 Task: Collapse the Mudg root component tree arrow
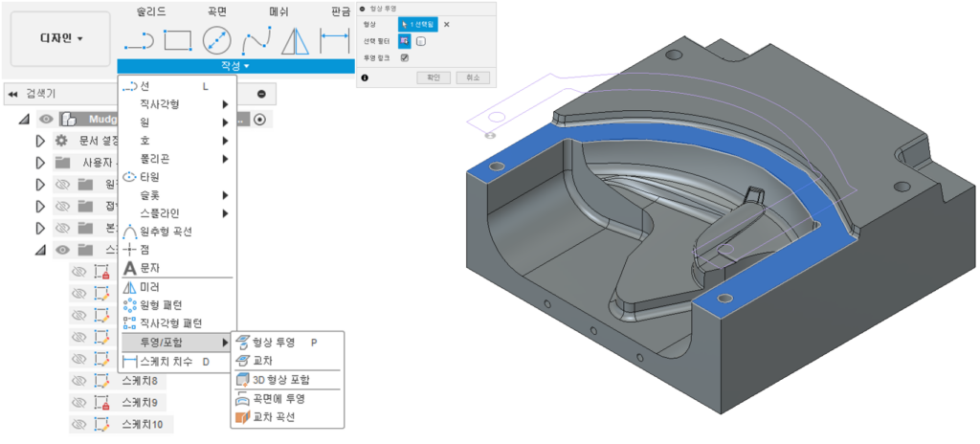tap(24, 119)
